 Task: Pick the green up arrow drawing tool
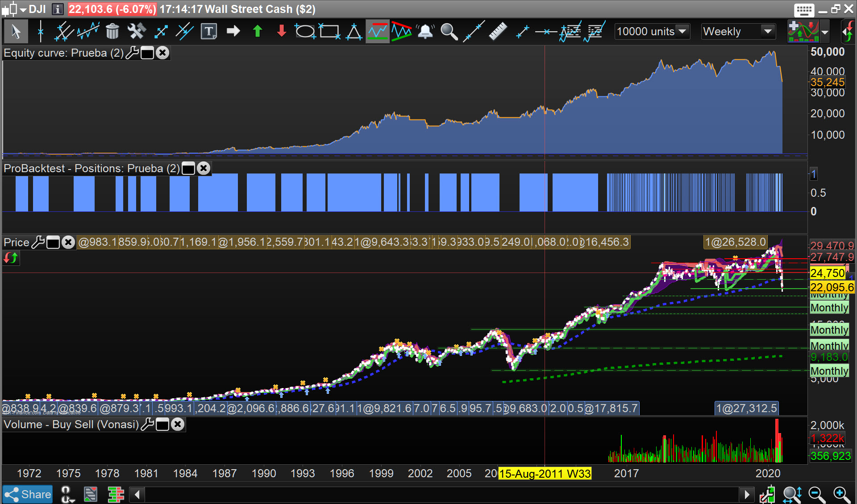tap(258, 31)
